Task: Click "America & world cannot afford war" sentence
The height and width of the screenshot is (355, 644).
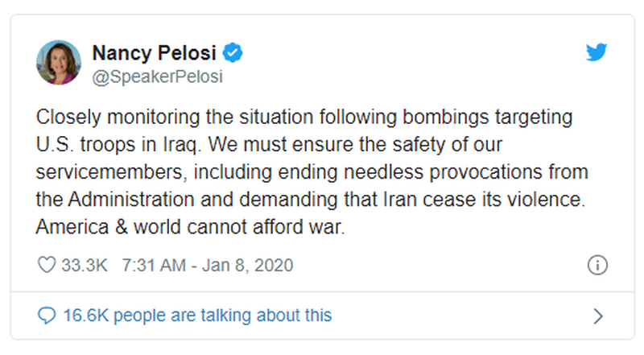Action: coord(190,228)
